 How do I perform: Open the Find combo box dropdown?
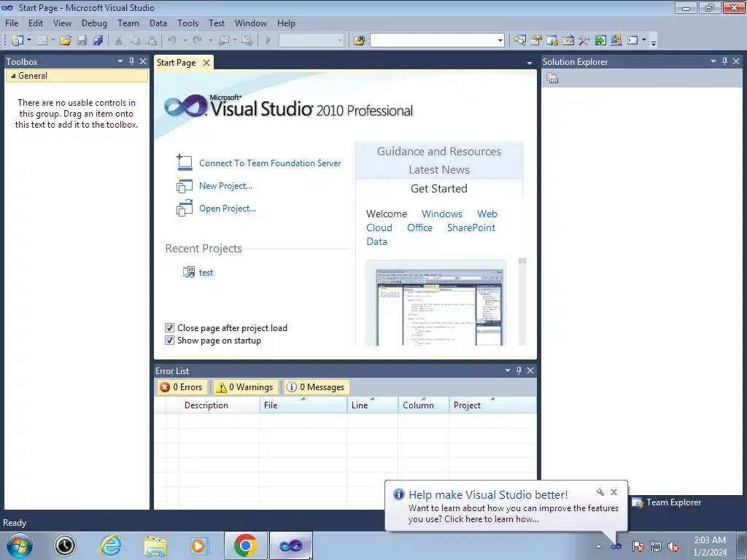click(500, 41)
